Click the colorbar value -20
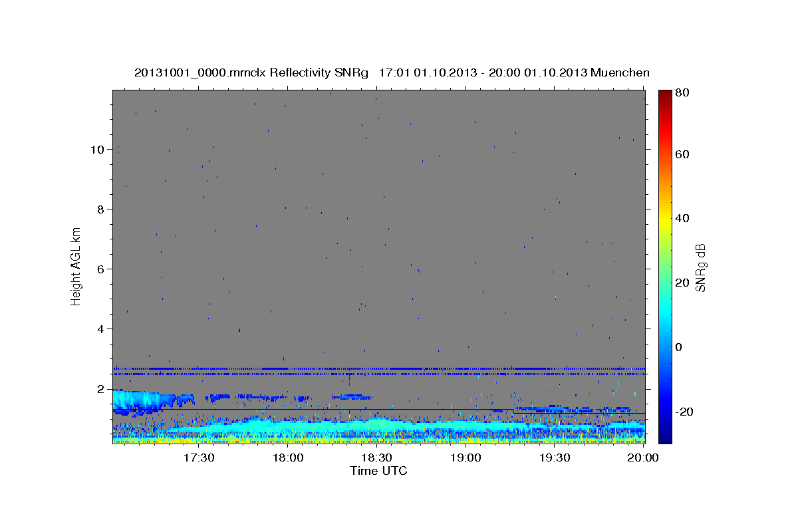Viewport: 798px width, 532px height. [x=686, y=412]
